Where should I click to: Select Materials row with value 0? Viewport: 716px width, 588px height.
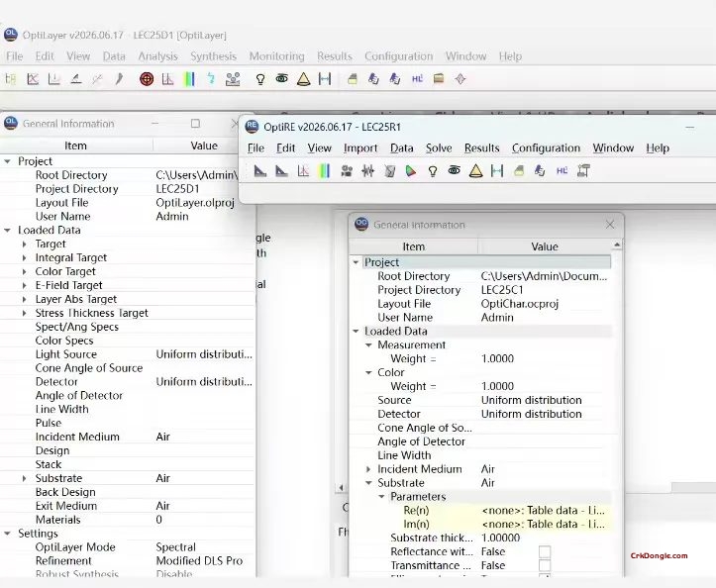click(x=128, y=520)
